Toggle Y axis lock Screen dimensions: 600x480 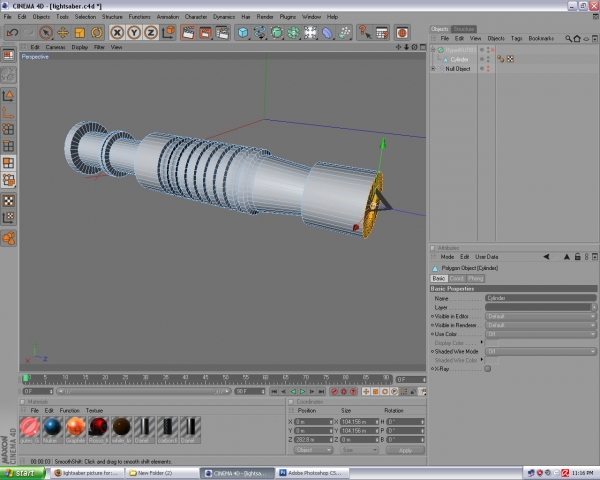[x=134, y=33]
